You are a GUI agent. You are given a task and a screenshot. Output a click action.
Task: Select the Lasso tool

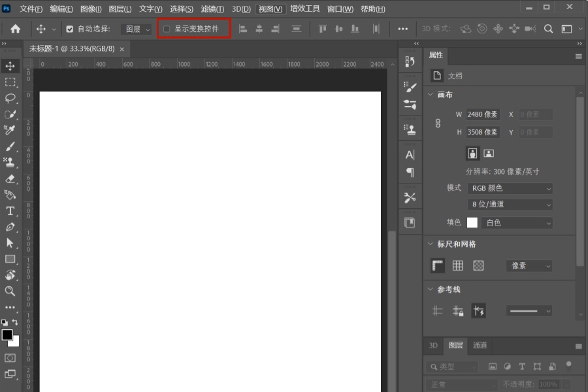click(10, 98)
